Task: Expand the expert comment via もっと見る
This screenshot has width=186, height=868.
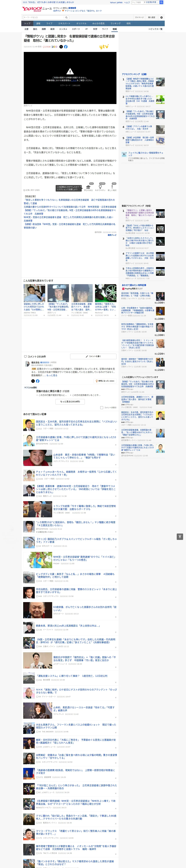Action: [x=52, y=375]
